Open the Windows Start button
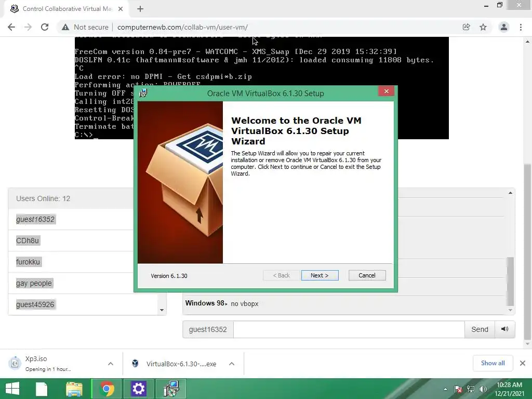 pos(12,389)
